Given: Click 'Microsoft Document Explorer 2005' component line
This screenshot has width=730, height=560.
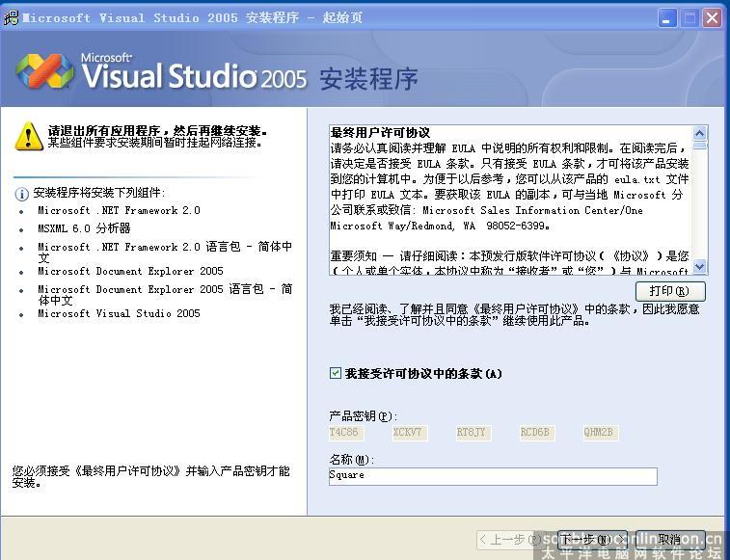Looking at the screenshot, I should pyautogui.click(x=131, y=271).
